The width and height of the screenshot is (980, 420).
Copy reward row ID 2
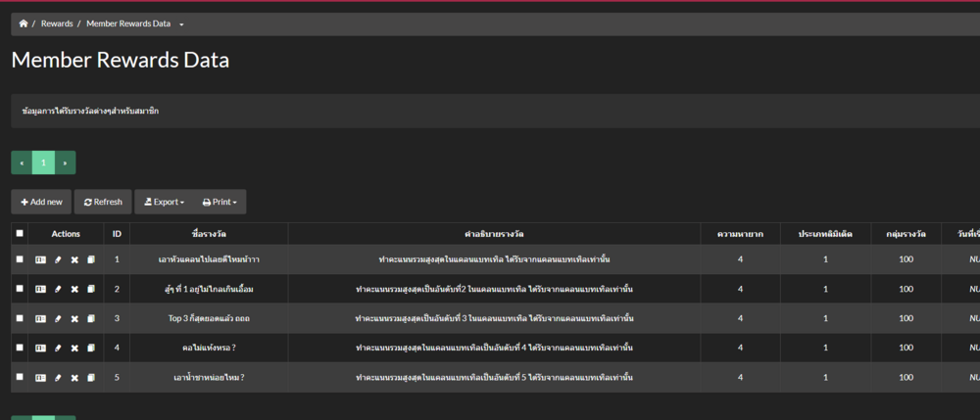click(x=91, y=289)
